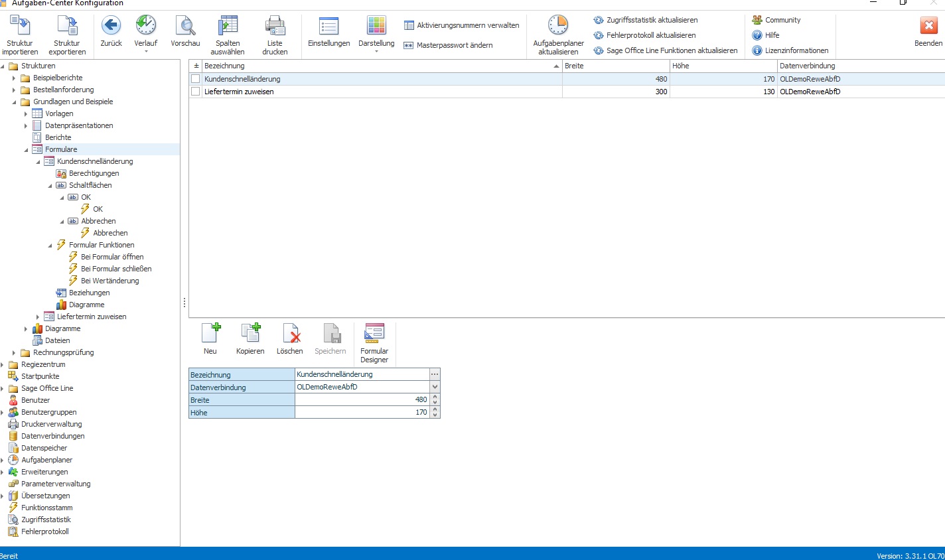The height and width of the screenshot is (560, 945).
Task: Expand the Beispielberichte folder
Action: pos(14,78)
